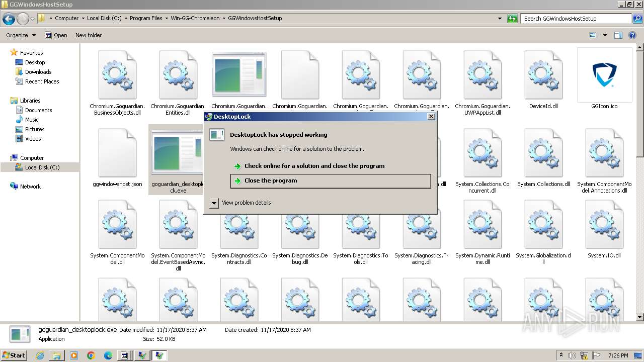Click the Start button
Image resolution: width=644 pixels, height=362 pixels.
14,355
